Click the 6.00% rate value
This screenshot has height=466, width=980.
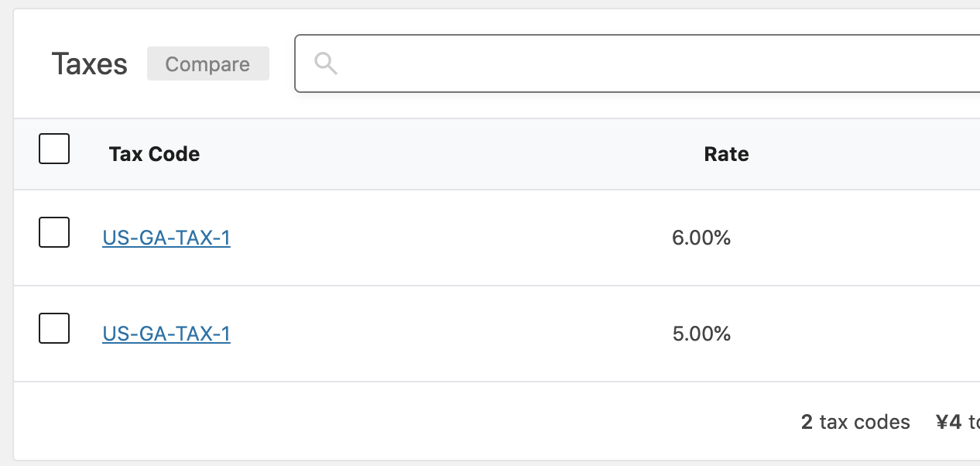click(x=701, y=238)
